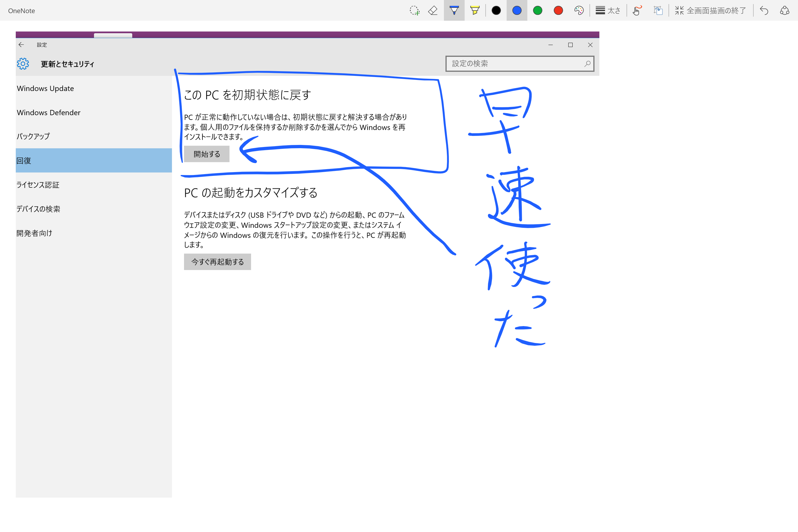Minimize the settings window
Screen dimensions: 798x532
(550, 45)
